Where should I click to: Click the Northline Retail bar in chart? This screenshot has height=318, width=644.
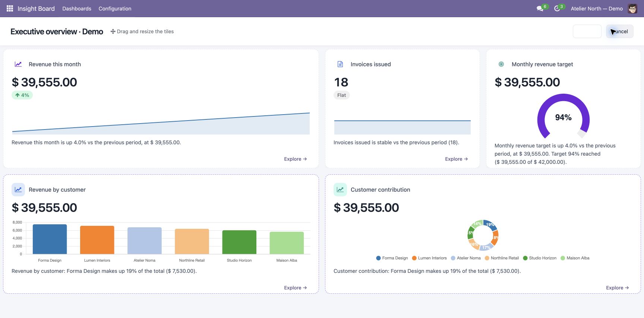[192, 241]
